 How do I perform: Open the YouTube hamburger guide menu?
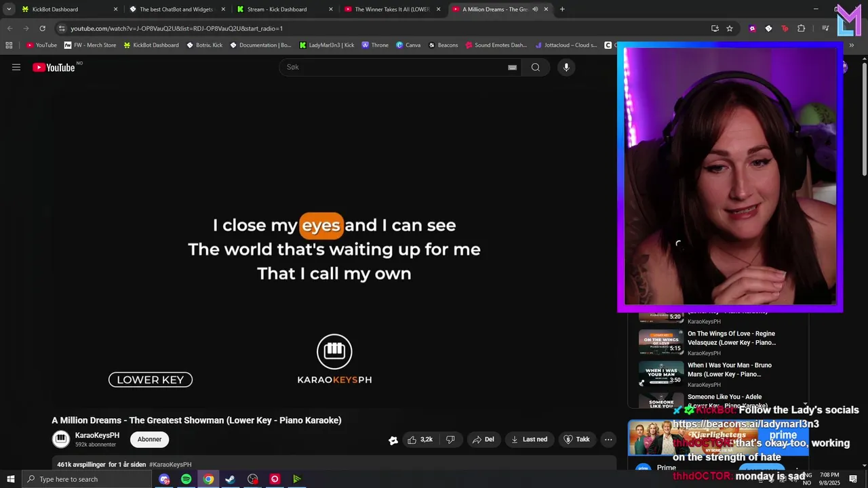coord(16,67)
